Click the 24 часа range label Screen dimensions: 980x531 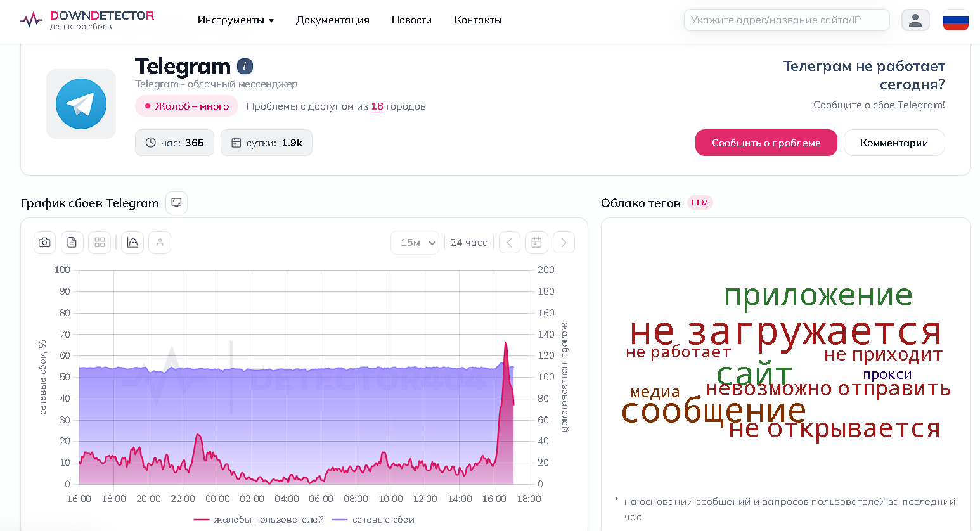pyautogui.click(x=469, y=243)
